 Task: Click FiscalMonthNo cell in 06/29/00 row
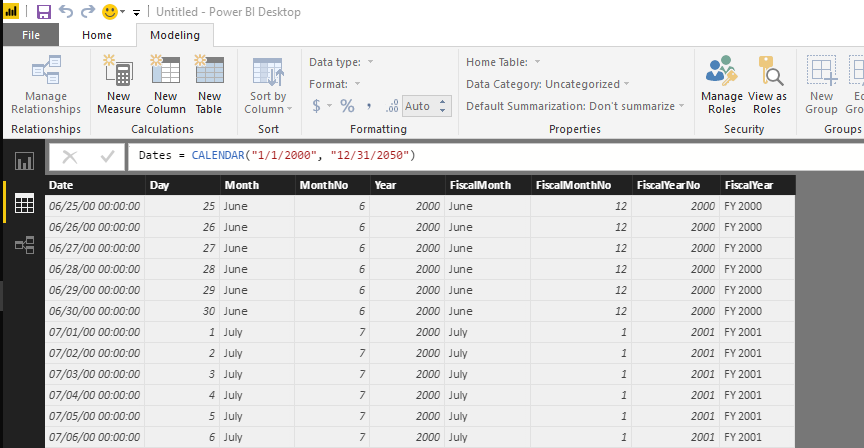pyautogui.click(x=581, y=290)
